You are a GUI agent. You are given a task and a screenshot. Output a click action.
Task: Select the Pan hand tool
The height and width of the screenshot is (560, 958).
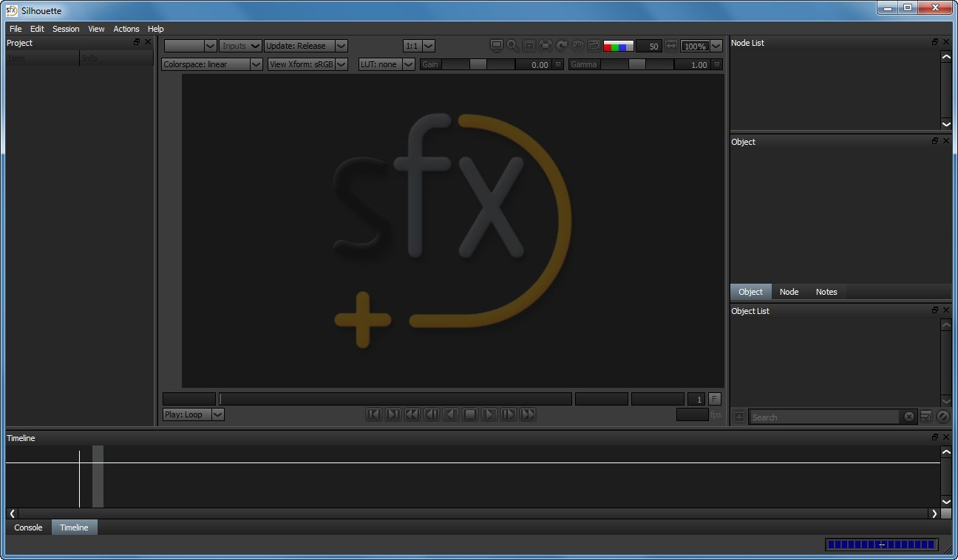[578, 46]
